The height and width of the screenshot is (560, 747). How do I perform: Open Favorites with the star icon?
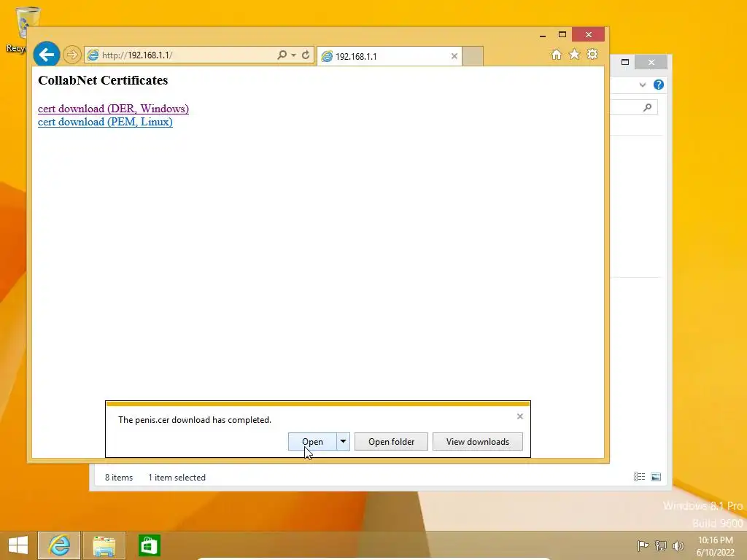[575, 54]
